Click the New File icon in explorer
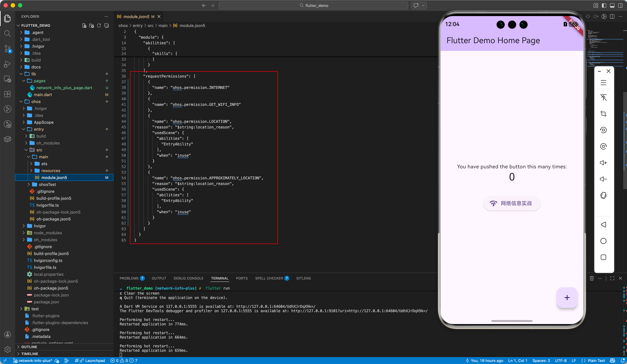The width and height of the screenshot is (627, 364). 84,25
